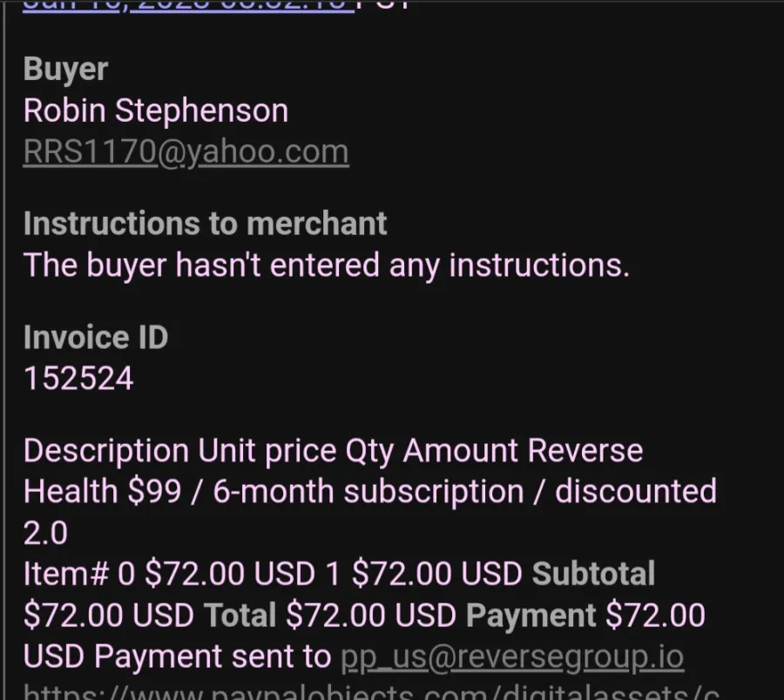
Task: Open the pp_us@reversegroup.io email link
Action: pos(512,656)
